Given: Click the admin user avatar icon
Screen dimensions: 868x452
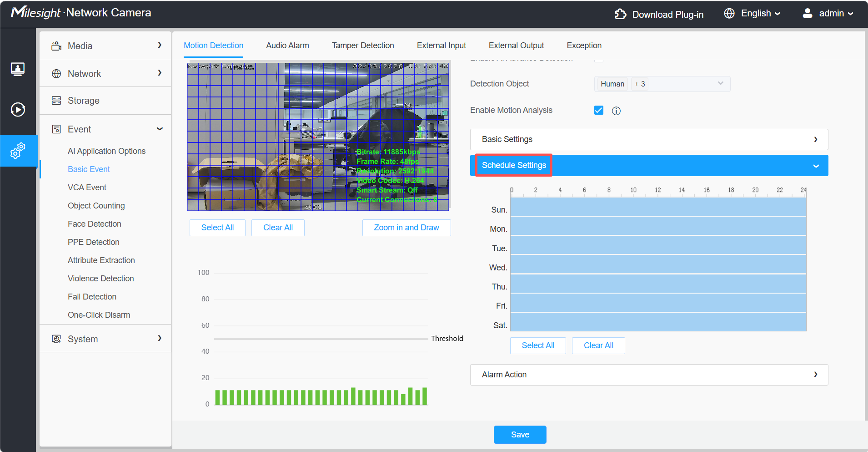Looking at the screenshot, I should (x=808, y=13).
